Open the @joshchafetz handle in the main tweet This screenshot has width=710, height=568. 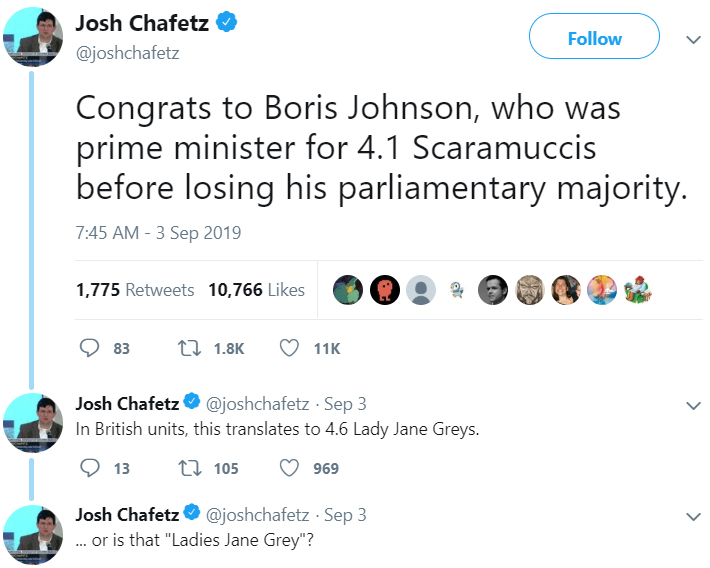point(128,54)
